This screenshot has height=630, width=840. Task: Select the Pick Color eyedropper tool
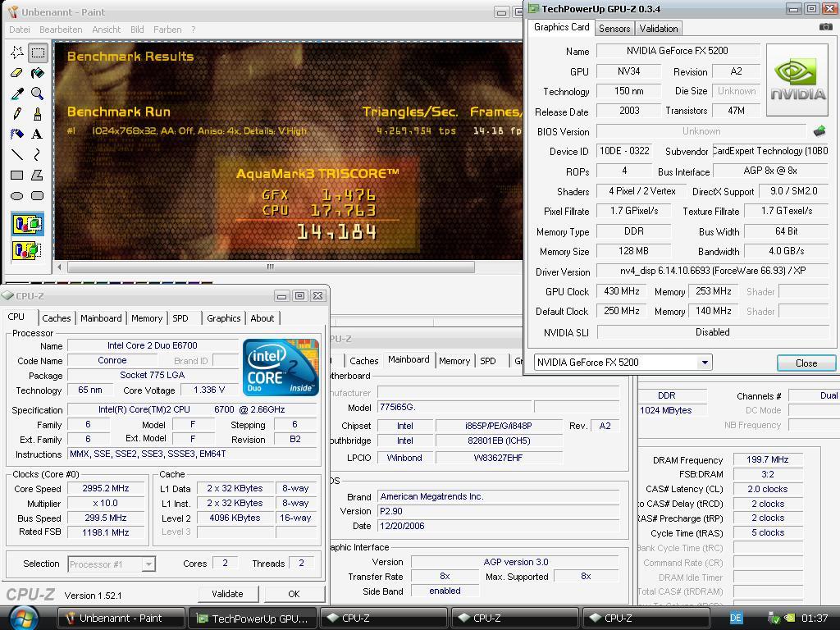pos(17,94)
